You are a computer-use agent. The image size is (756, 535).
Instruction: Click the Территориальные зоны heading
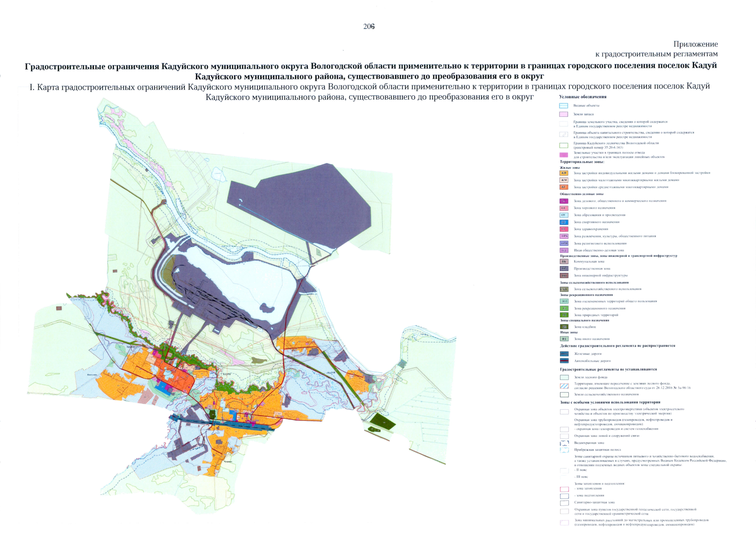[582, 162]
